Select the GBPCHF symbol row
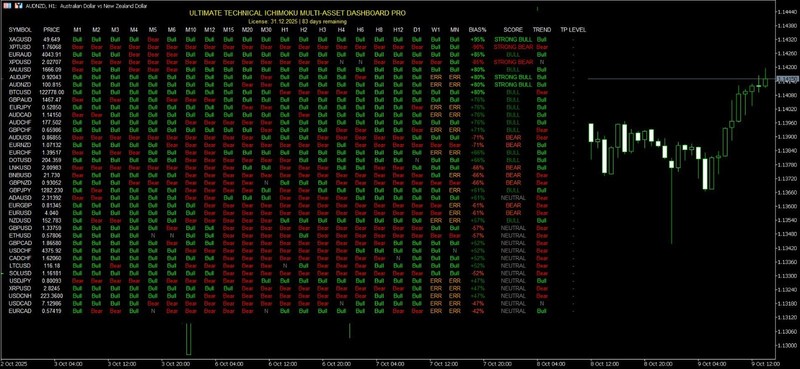This screenshot has height=369, width=800. click(x=20, y=130)
